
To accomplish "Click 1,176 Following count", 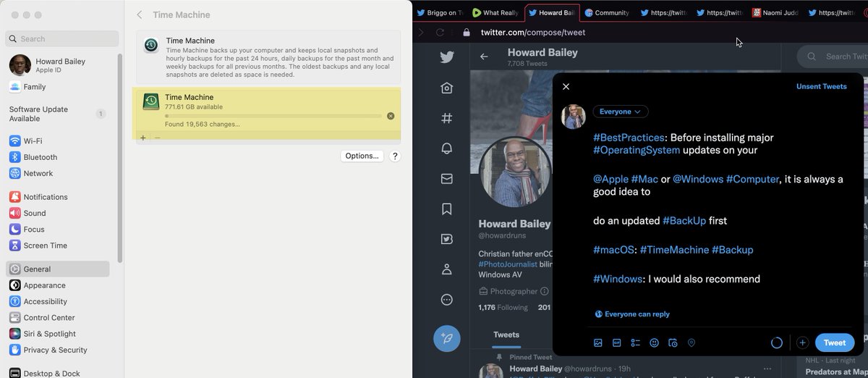I will 503,308.
